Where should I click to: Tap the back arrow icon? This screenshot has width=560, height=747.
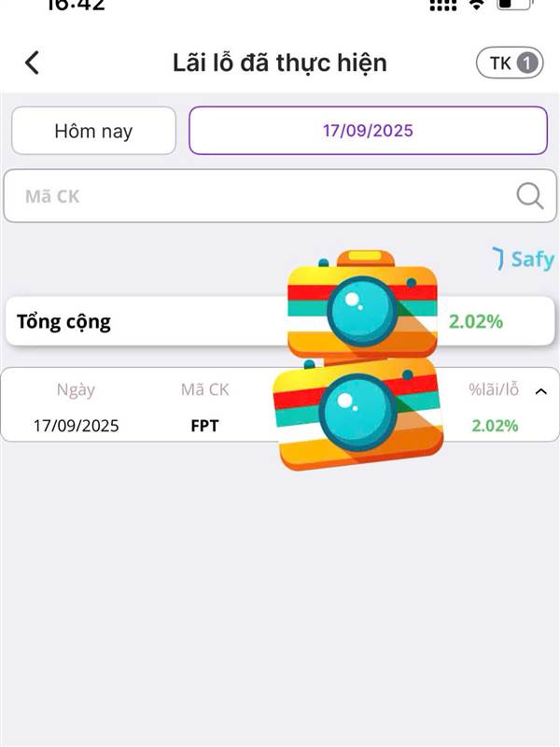pos(32,63)
